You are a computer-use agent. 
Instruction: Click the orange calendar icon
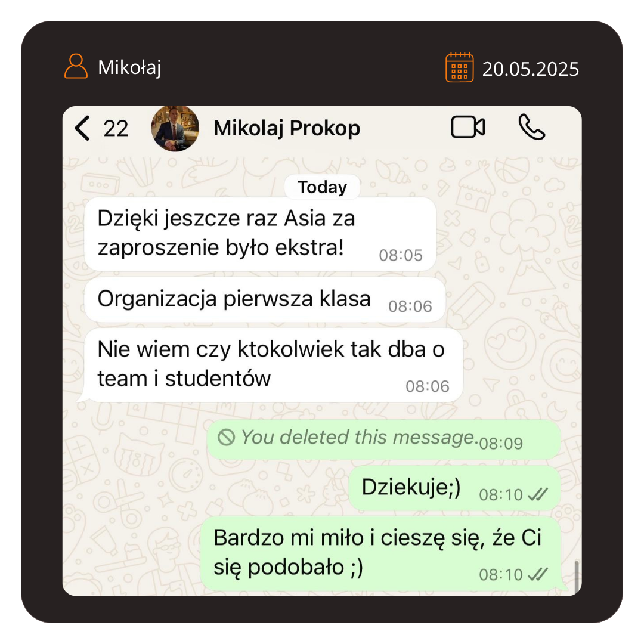click(460, 67)
